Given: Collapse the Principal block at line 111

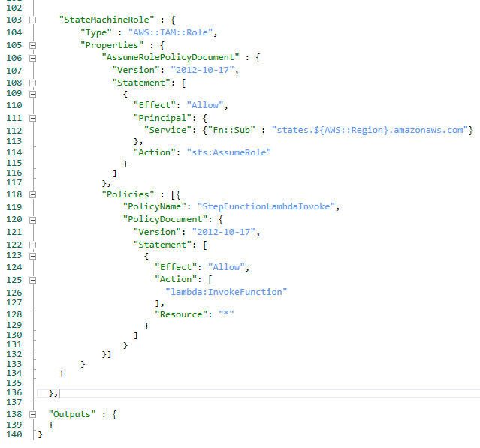Looking at the screenshot, I should [33, 118].
